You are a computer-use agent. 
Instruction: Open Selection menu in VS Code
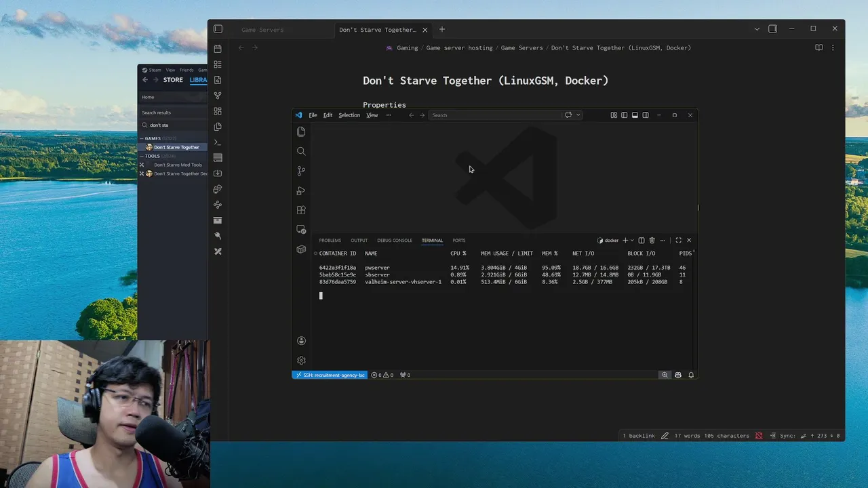pyautogui.click(x=349, y=115)
